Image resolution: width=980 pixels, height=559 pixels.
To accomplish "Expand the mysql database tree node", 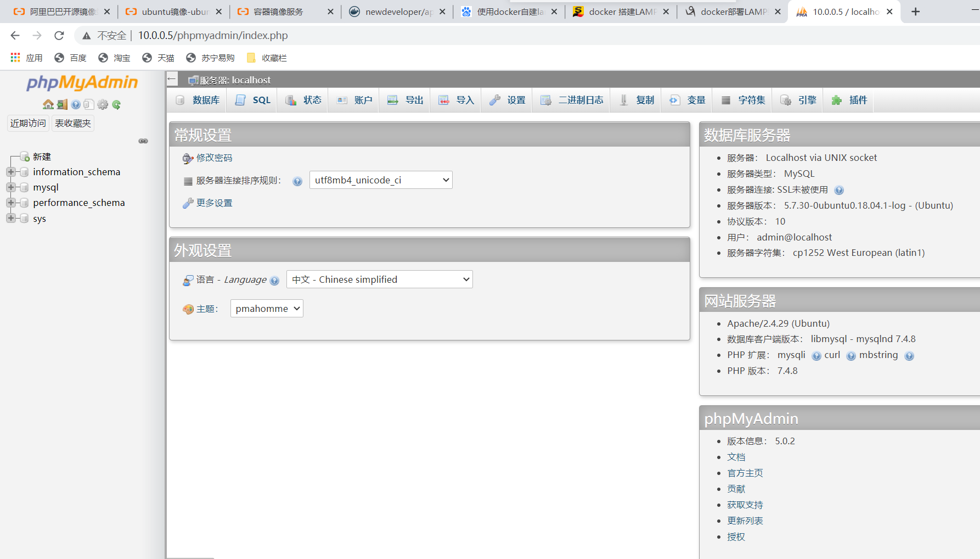I will point(10,187).
